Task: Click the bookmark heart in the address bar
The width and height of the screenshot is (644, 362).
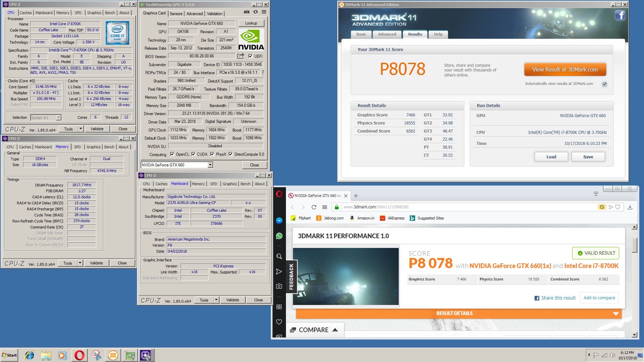Action: click(x=617, y=207)
